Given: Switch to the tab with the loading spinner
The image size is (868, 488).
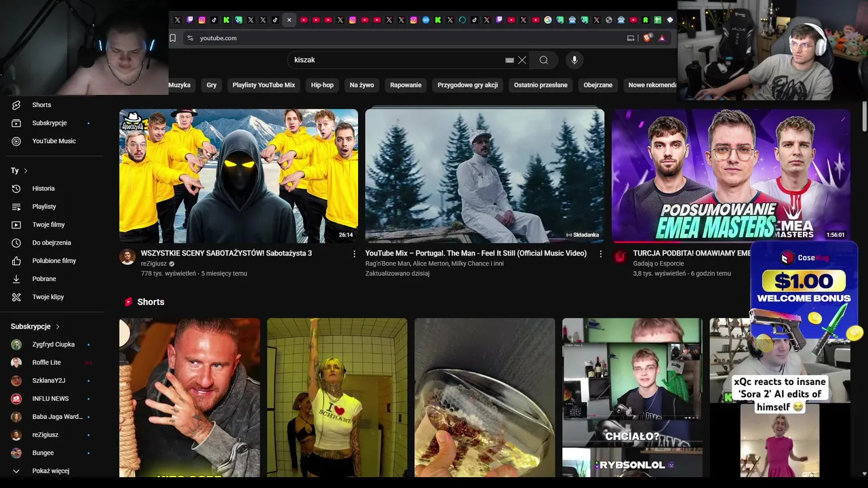Looking at the screenshot, I should 462,20.
